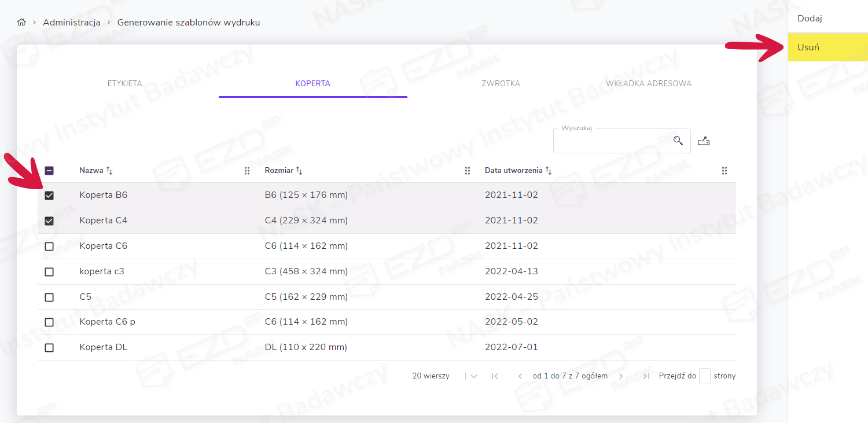Switch to the ETYKIETA tab
868x423 pixels.
click(x=124, y=83)
